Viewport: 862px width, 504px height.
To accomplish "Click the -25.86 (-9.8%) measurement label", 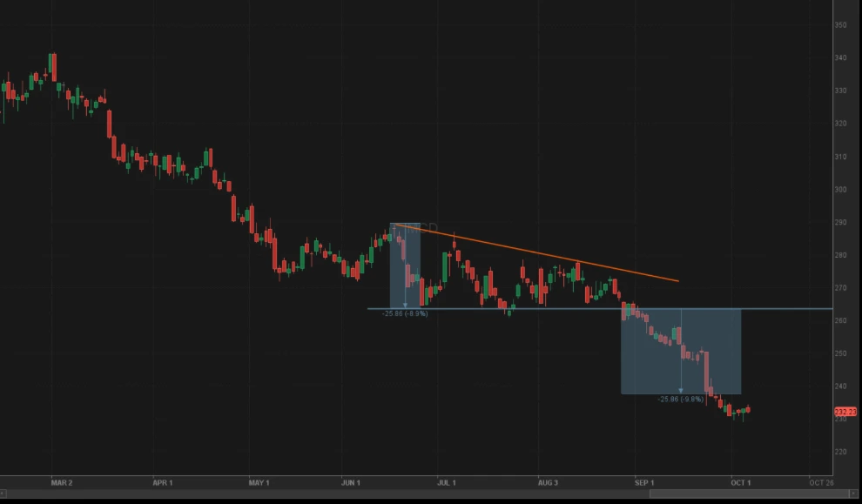I will tap(681, 399).
